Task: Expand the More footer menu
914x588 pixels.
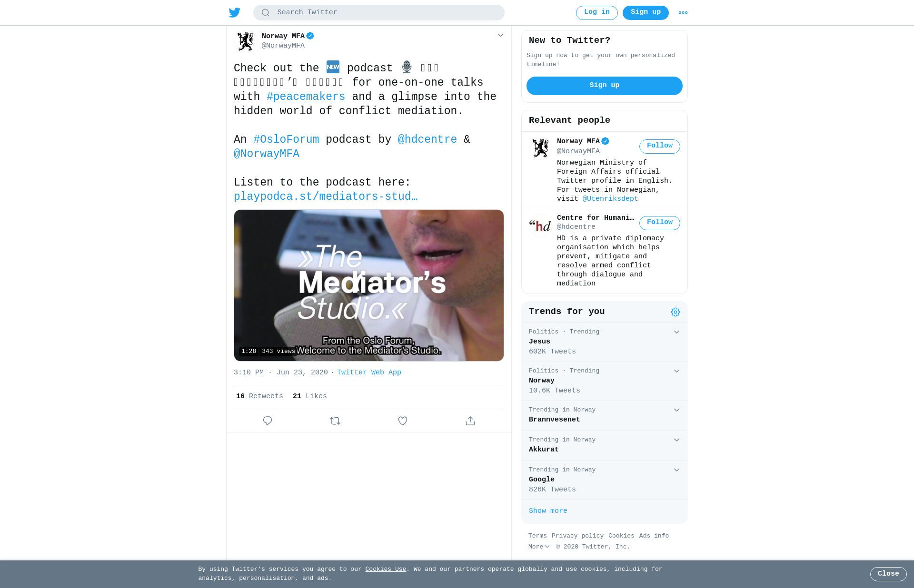Action: click(539, 547)
